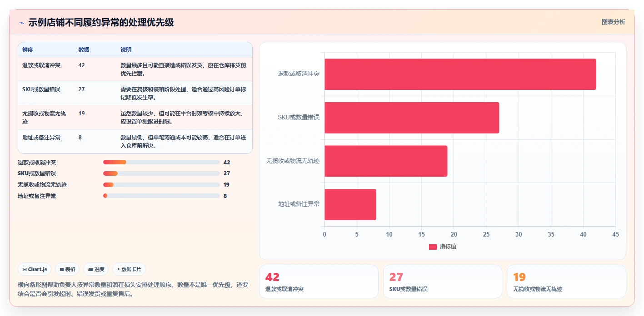The width and height of the screenshot is (644, 316).
Task: Click the table cell value 27
Action: pos(81,89)
